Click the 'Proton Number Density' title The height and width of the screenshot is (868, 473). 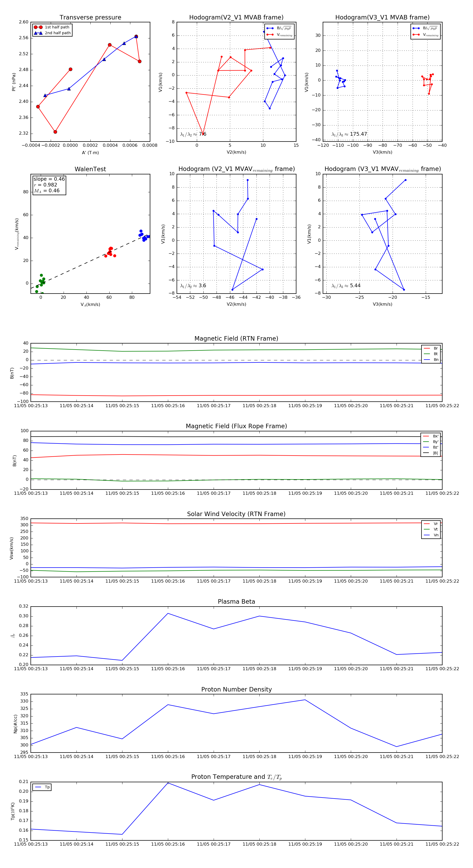236,689
